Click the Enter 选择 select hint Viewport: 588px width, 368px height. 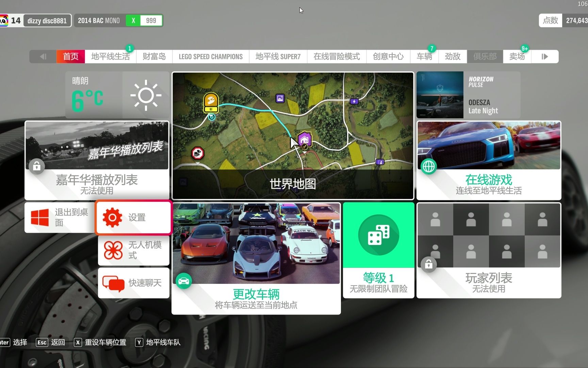tap(14, 342)
